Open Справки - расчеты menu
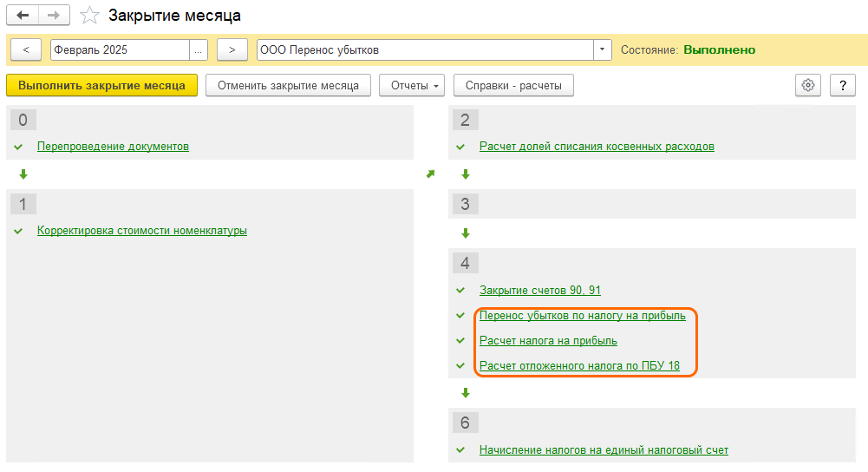Image resolution: width=868 pixels, height=472 pixels. tap(513, 85)
